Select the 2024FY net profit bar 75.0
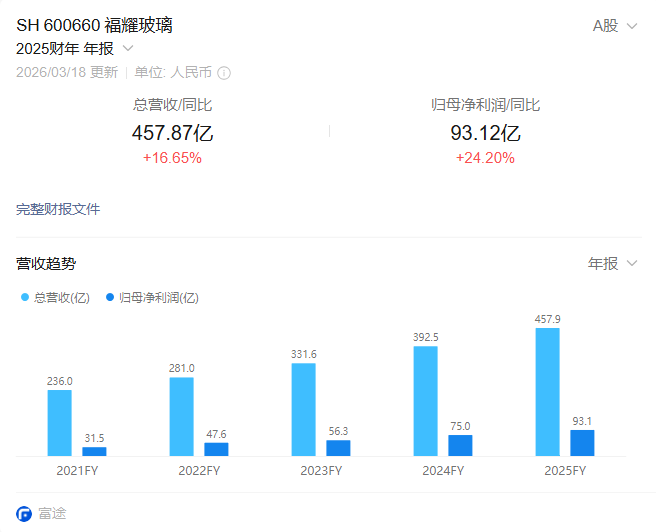The height and width of the screenshot is (532, 656). (460, 445)
